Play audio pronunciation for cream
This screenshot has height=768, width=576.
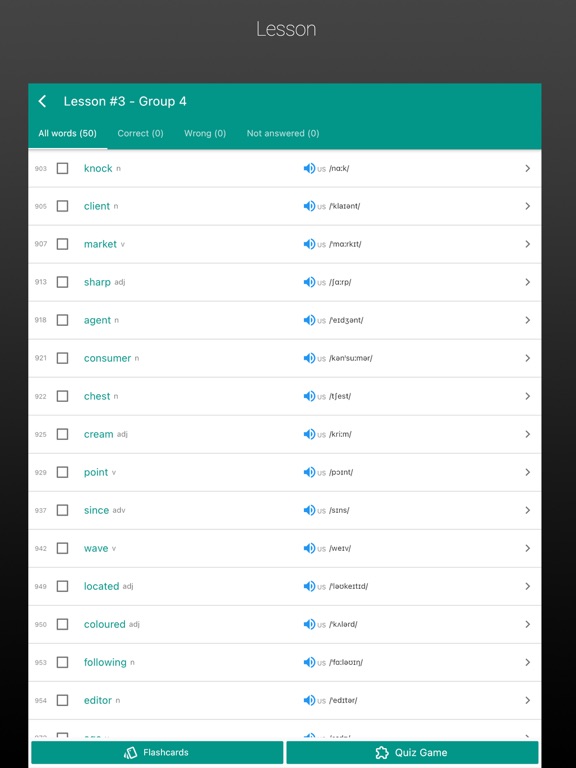(x=309, y=434)
